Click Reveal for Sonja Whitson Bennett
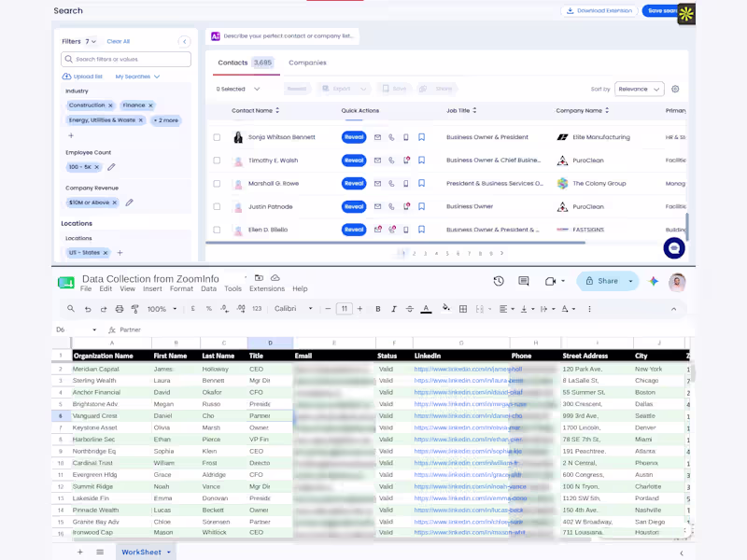 (354, 137)
